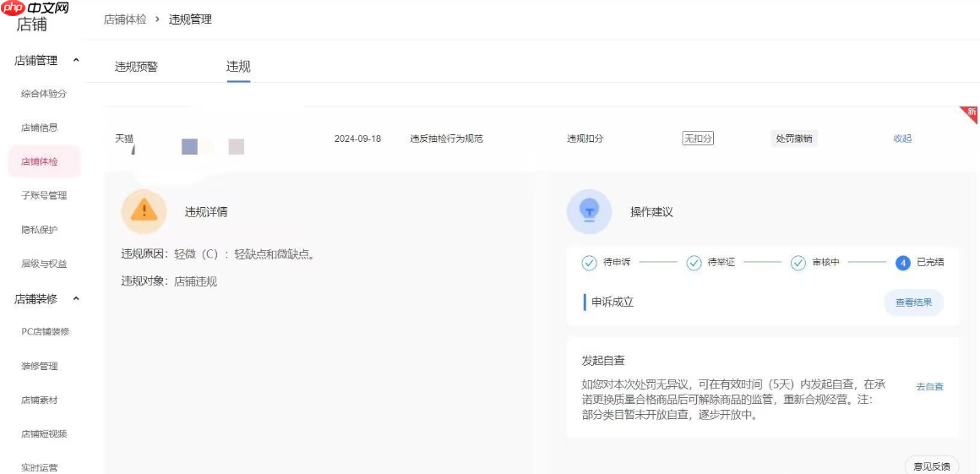Click the text 违反抽检行为规范

tap(446, 139)
